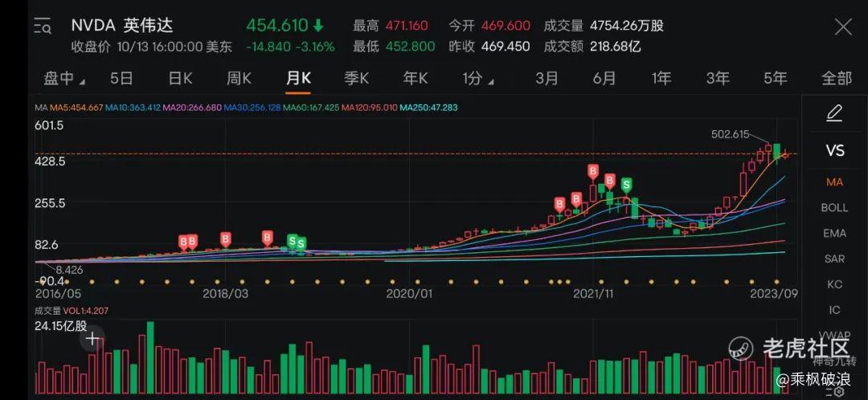Select the 全部 full range

[x=837, y=79]
